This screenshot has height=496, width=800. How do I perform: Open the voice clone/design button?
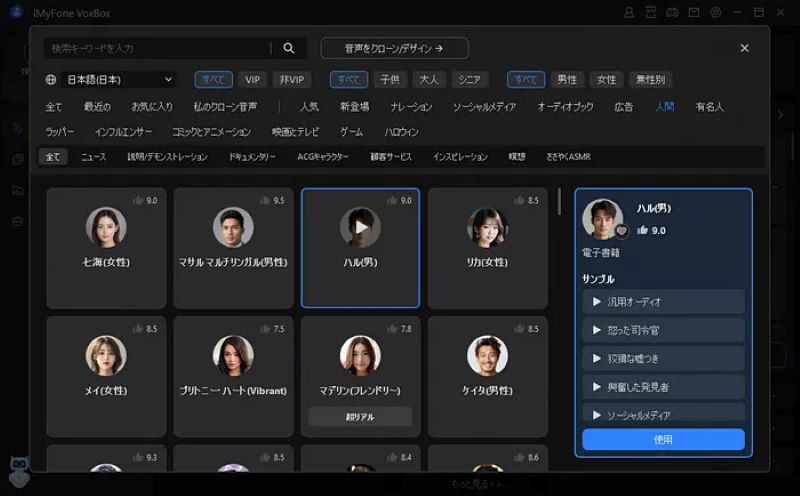pyautogui.click(x=394, y=48)
